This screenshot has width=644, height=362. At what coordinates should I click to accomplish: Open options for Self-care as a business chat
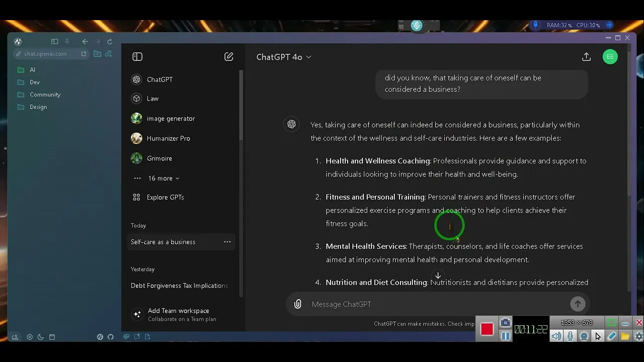pos(227,242)
